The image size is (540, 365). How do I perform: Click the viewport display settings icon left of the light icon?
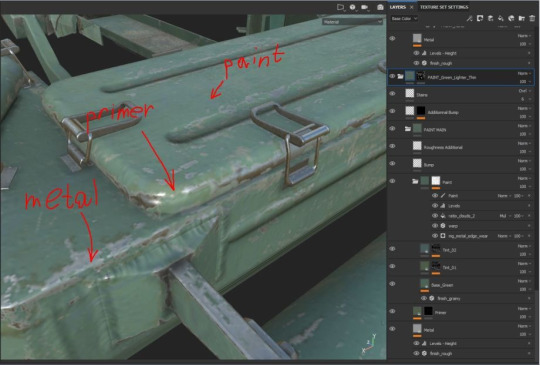(340, 7)
